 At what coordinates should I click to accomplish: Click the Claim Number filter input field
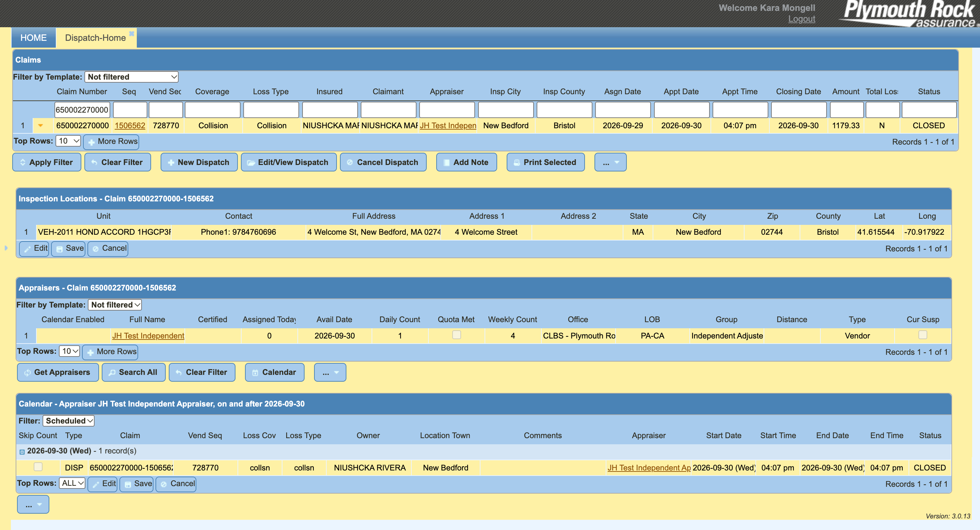[82, 110]
